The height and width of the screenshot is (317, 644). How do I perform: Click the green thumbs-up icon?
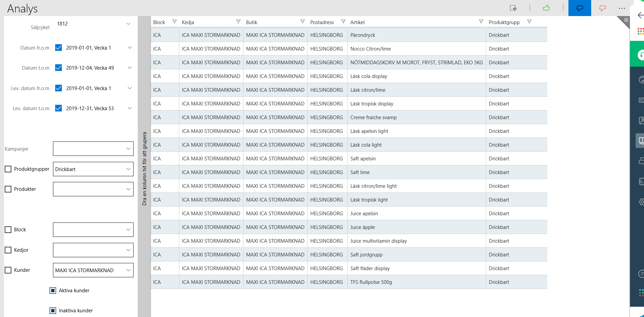[546, 8]
